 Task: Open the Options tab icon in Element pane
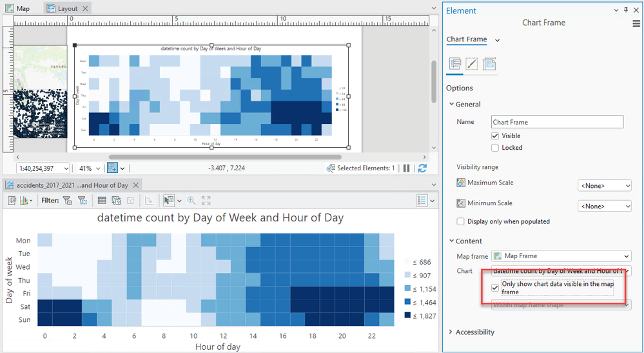pyautogui.click(x=455, y=64)
